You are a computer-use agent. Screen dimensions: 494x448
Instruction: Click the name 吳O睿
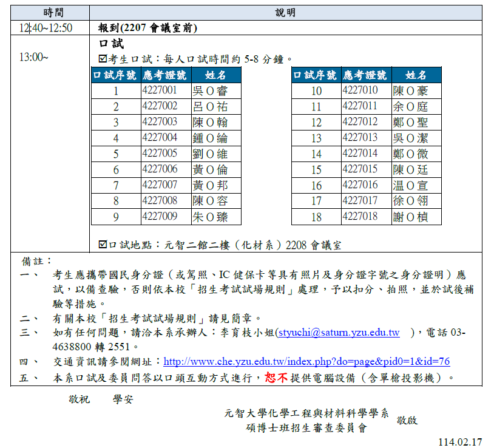click(x=210, y=91)
